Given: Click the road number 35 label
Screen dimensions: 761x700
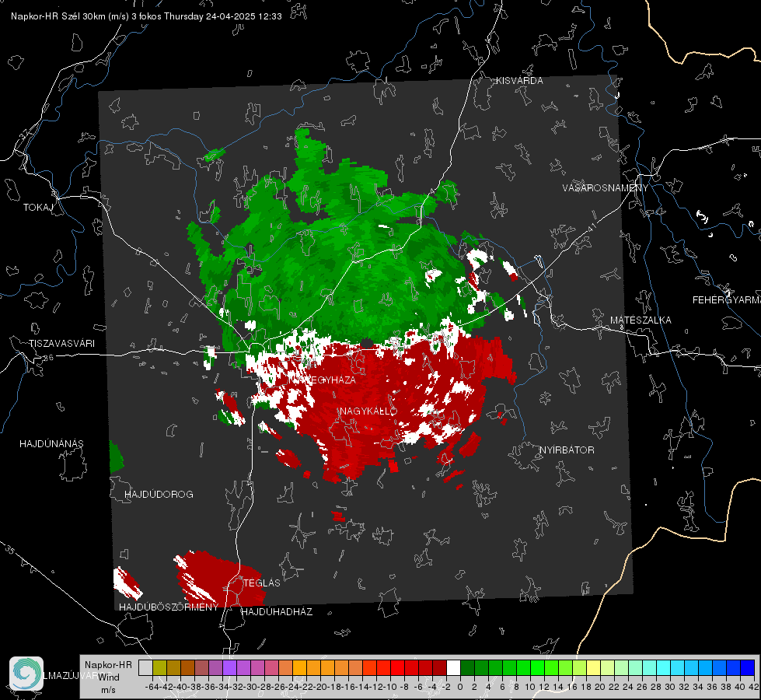Looking at the screenshot, I should [9, 549].
